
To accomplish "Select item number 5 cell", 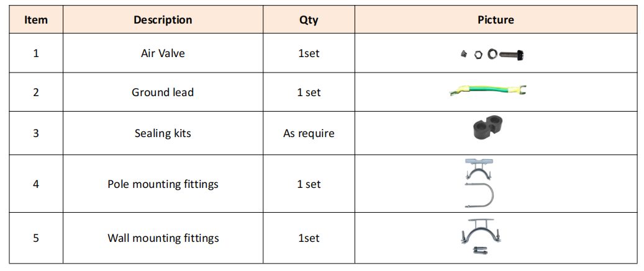I will click(x=35, y=238).
